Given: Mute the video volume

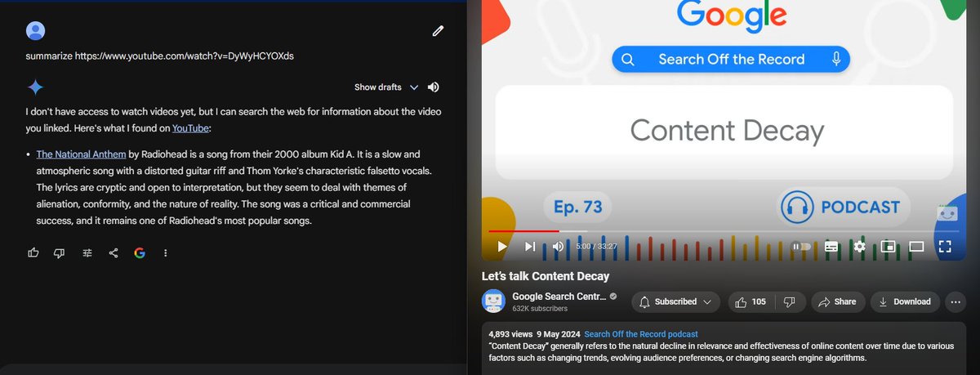Looking at the screenshot, I should [x=558, y=246].
